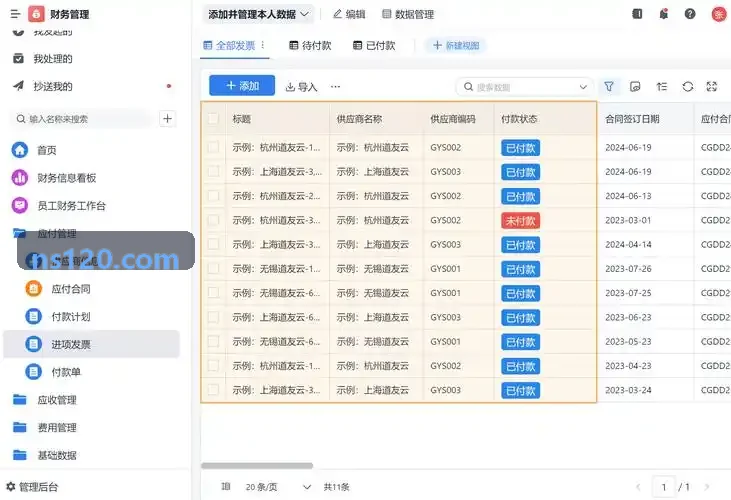The height and width of the screenshot is (500, 731).
Task: Click 供应商编码 column header
Action: [x=453, y=119]
